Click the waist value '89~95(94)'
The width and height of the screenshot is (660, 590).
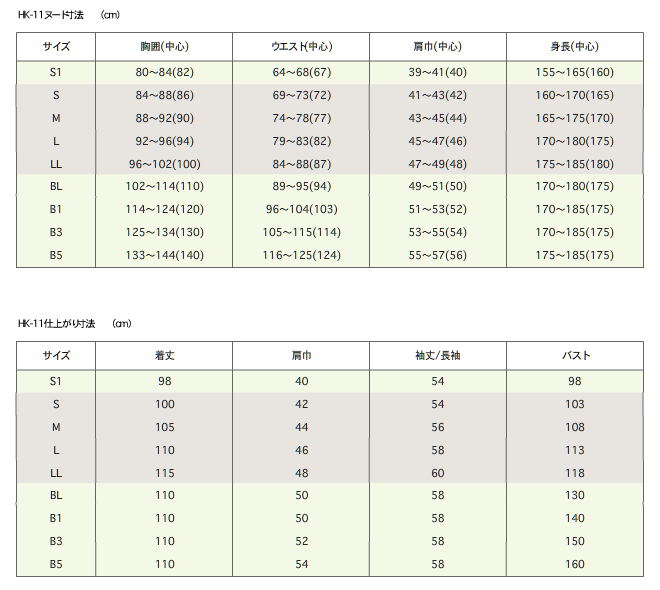point(302,186)
